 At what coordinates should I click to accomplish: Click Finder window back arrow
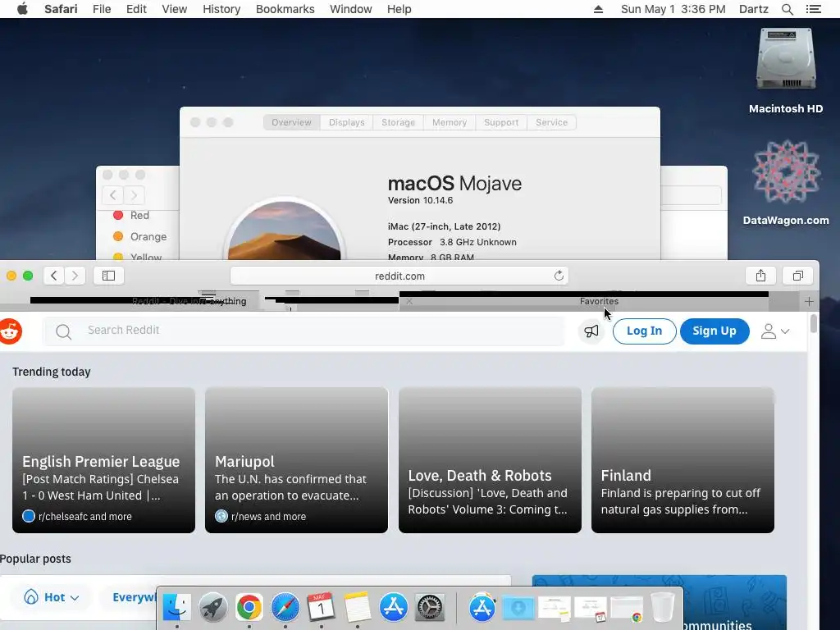point(112,195)
